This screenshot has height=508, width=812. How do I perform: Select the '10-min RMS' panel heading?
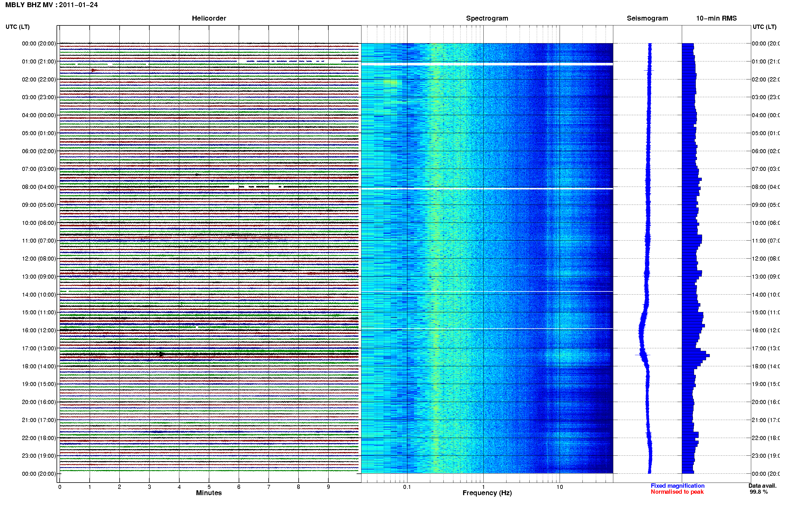point(716,19)
